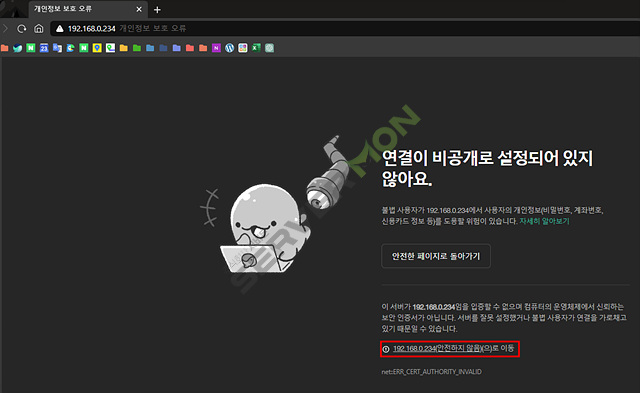Go to the browser home page
This screenshot has width=640, height=393.
pos(39,29)
